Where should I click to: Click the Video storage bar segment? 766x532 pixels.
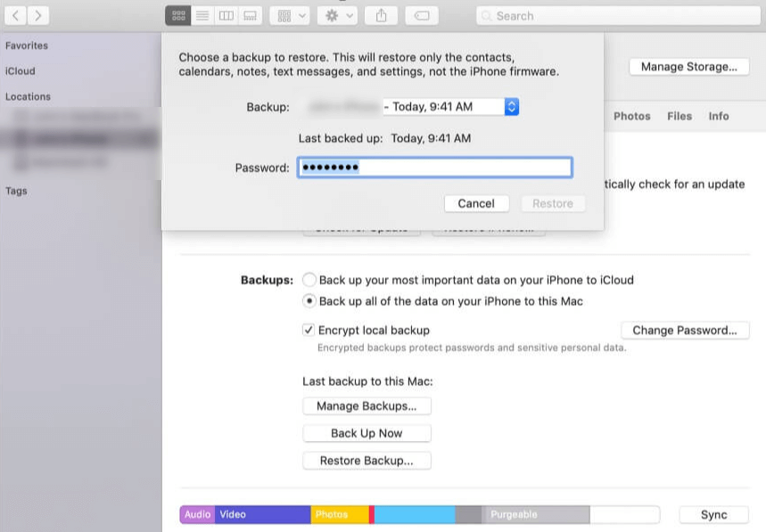[263, 514]
